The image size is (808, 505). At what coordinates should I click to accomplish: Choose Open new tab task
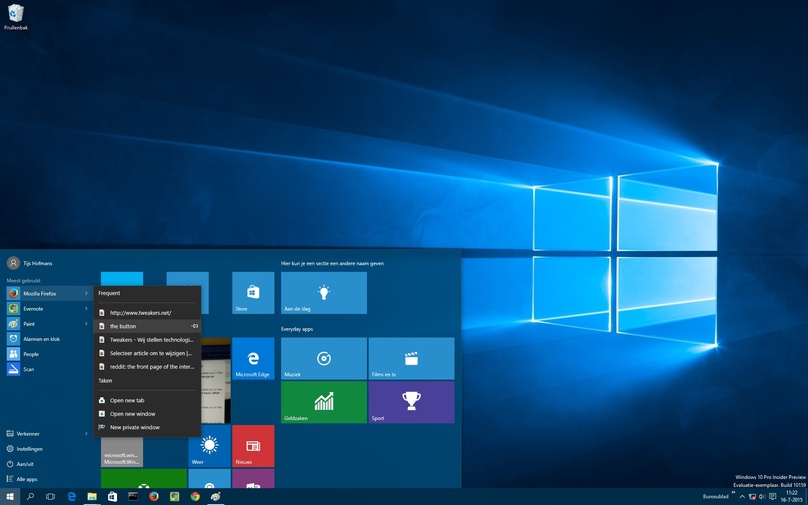pyautogui.click(x=147, y=400)
